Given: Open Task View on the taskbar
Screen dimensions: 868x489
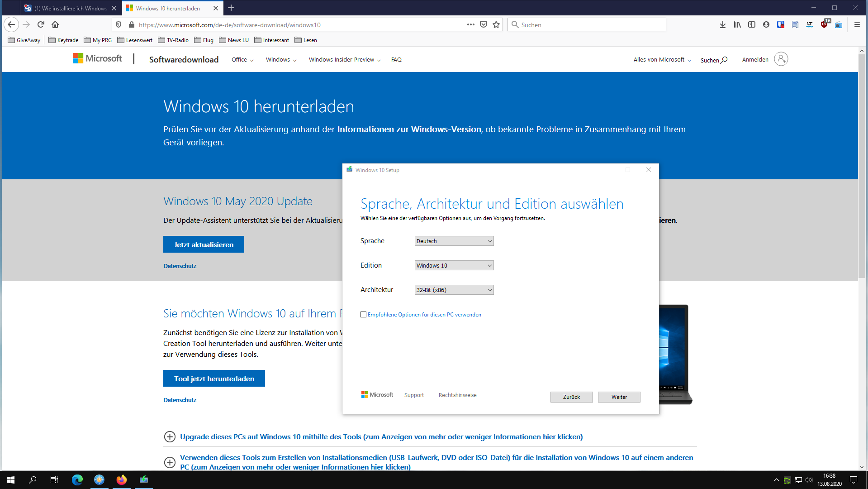Looking at the screenshot, I should point(54,479).
